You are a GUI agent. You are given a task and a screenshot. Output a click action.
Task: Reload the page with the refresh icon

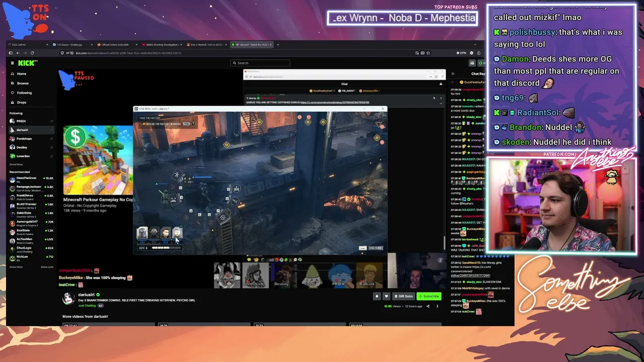(32, 53)
